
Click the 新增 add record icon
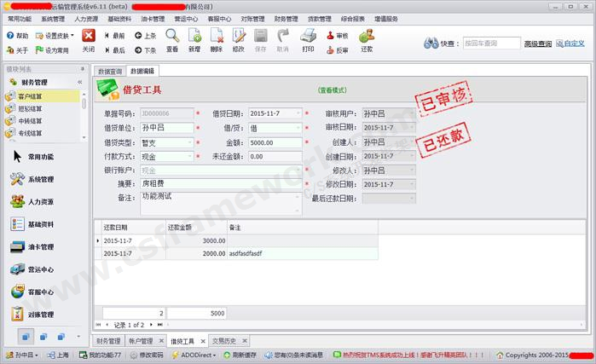(x=194, y=39)
